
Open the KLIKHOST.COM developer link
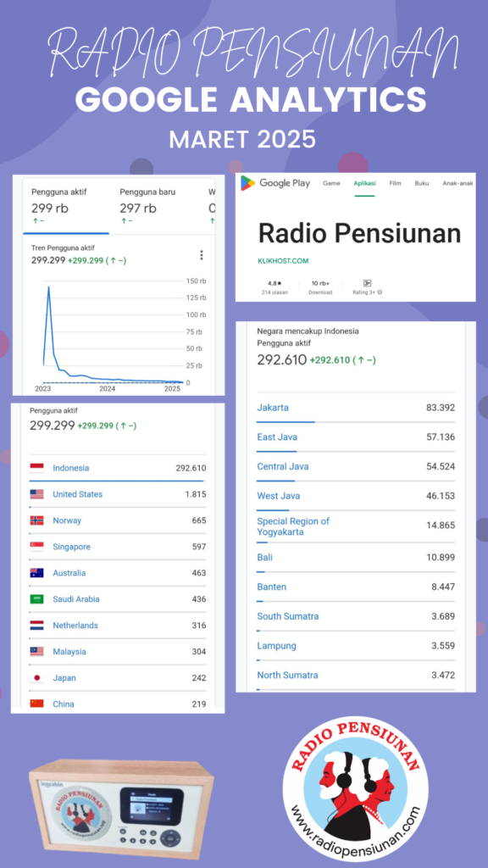pos(283,261)
